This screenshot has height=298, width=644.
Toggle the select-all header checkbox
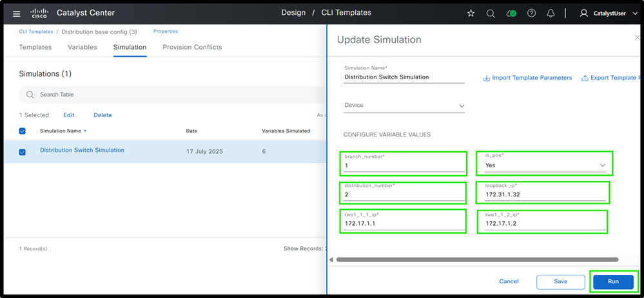coord(23,131)
